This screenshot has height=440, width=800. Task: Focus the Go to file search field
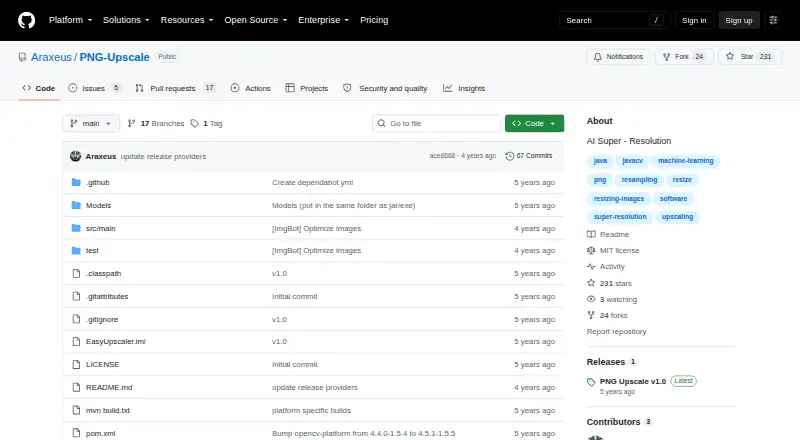(437, 124)
